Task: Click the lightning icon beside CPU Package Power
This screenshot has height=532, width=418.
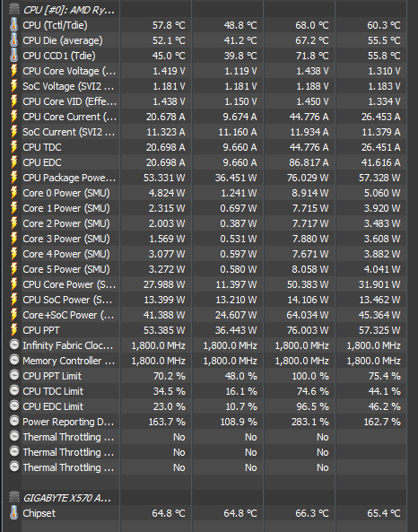Action: coord(13,178)
